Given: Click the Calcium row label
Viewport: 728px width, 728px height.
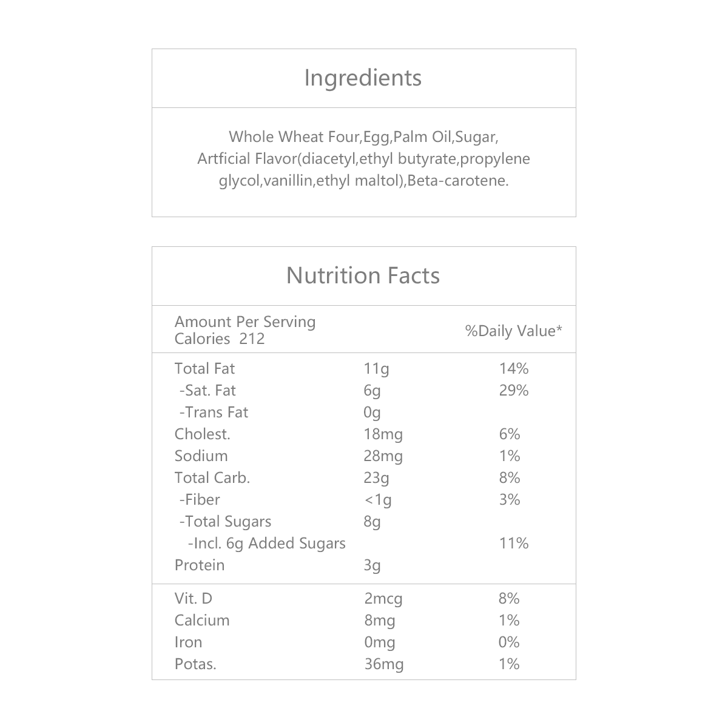Looking at the screenshot, I should coord(201,621).
